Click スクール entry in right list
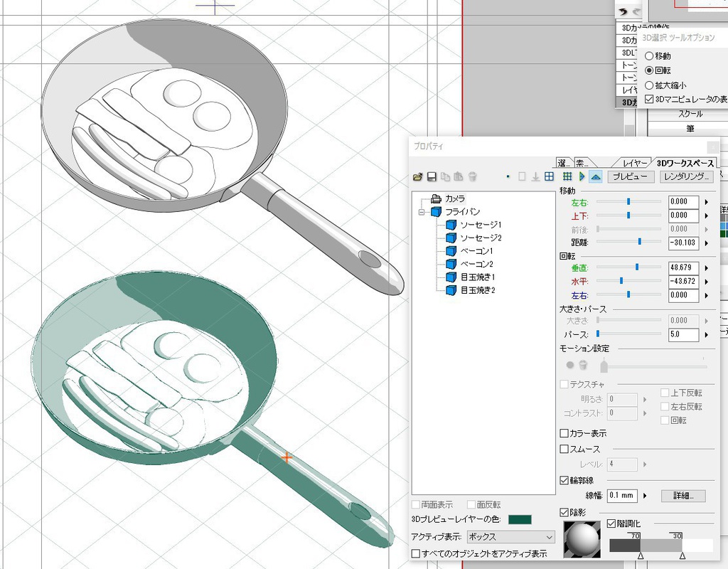The width and height of the screenshot is (728, 569). coord(690,114)
